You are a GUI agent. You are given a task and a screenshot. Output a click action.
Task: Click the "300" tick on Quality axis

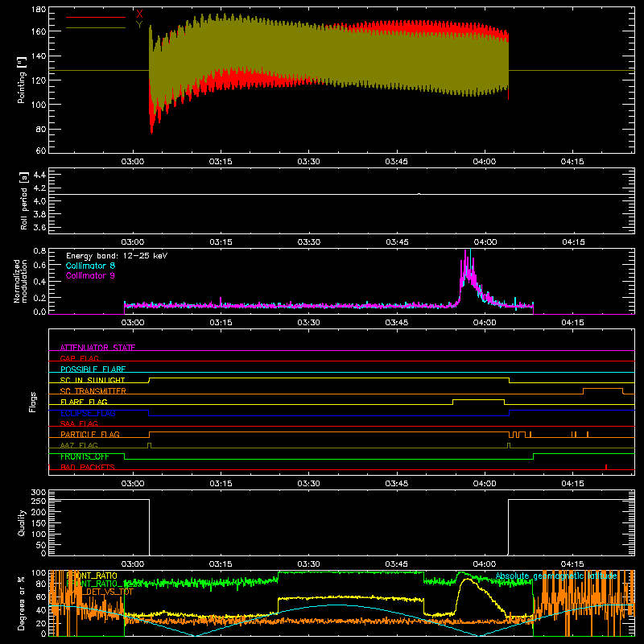click(x=39, y=493)
